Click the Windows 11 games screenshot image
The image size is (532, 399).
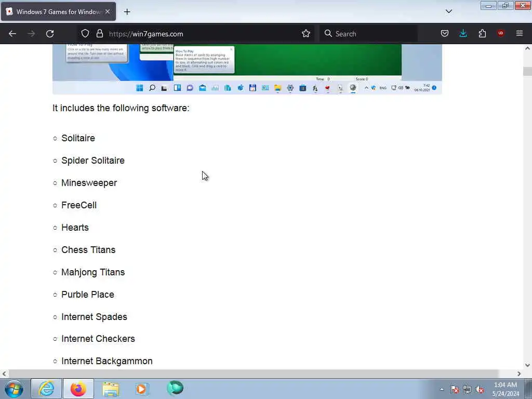pyautogui.click(x=247, y=69)
